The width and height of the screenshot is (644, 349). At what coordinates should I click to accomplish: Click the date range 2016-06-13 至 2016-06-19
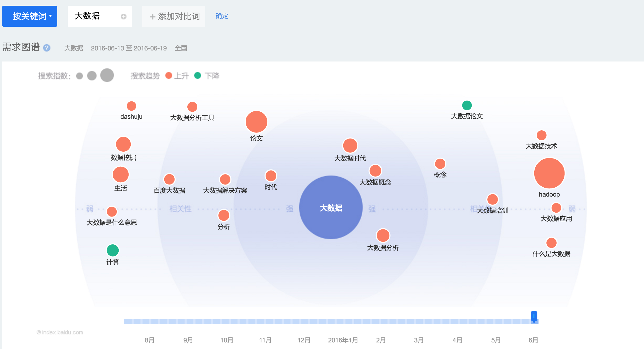(x=129, y=48)
